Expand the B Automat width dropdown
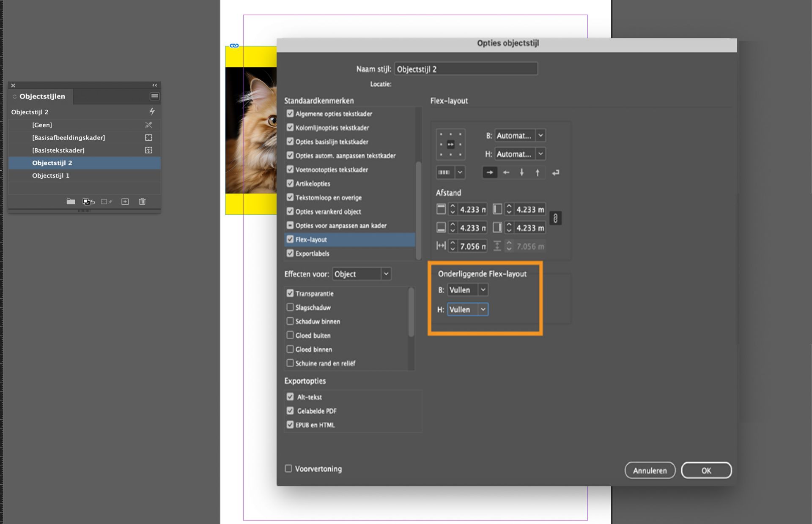 (x=540, y=136)
